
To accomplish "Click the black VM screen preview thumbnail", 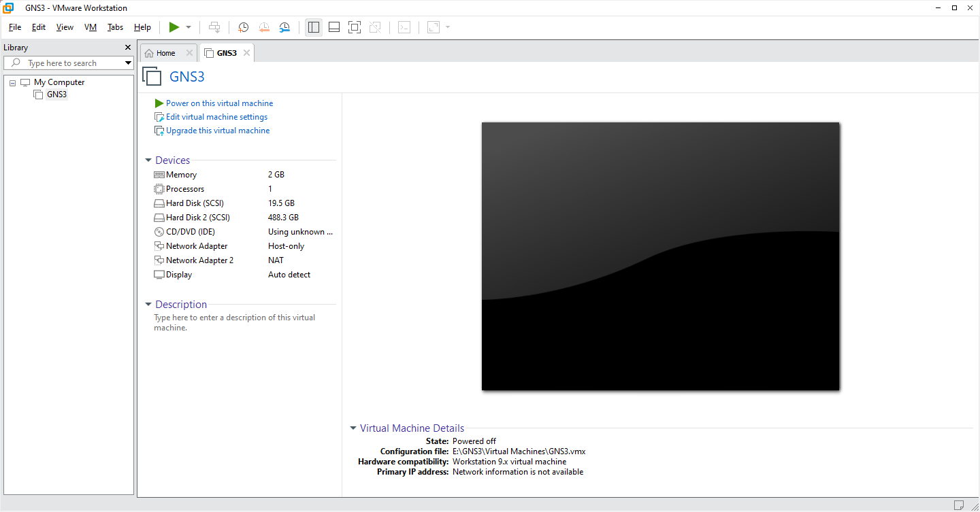I will point(660,256).
